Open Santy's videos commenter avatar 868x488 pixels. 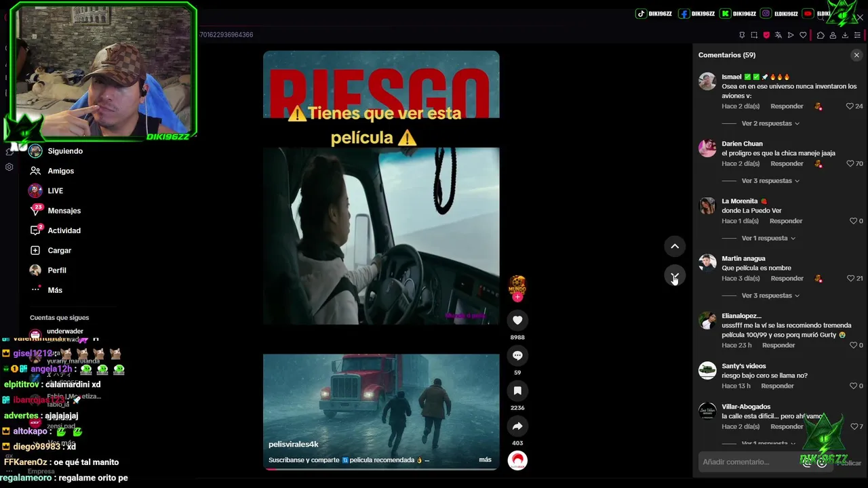pyautogui.click(x=707, y=370)
